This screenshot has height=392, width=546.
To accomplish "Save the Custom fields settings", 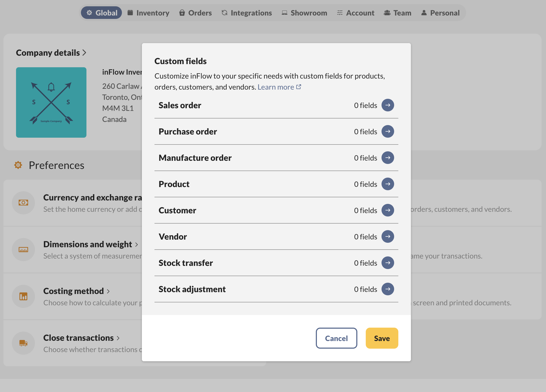I will tap(382, 338).
